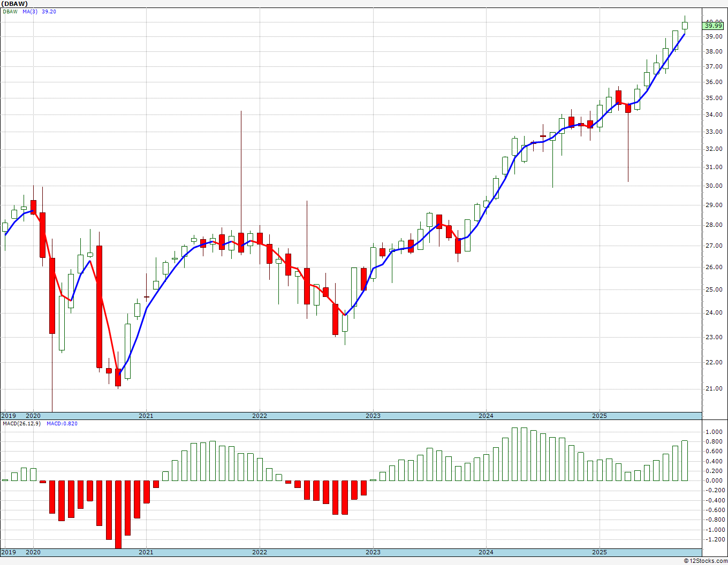
Task: Select the 0.400 MACD scale label
Action: point(714,461)
